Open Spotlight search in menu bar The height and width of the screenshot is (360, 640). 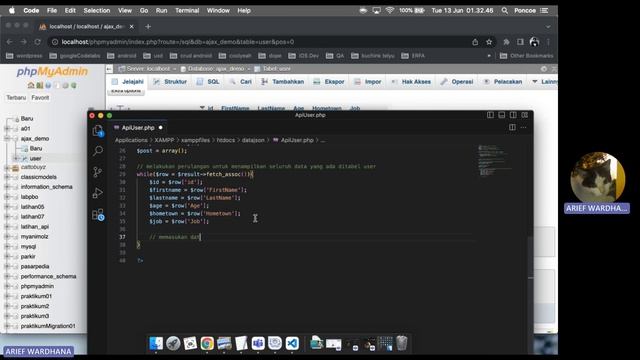[505, 11]
